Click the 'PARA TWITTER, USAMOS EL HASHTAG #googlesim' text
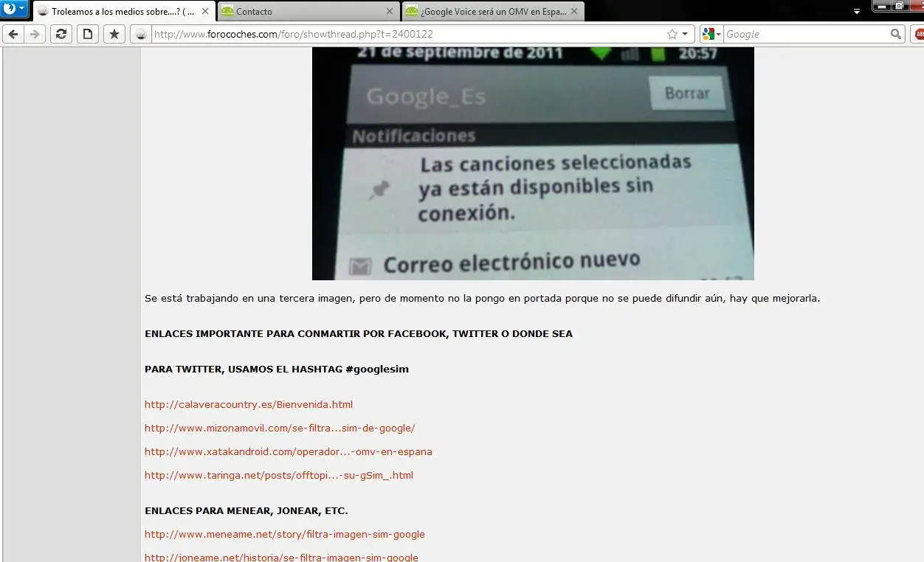 (277, 369)
